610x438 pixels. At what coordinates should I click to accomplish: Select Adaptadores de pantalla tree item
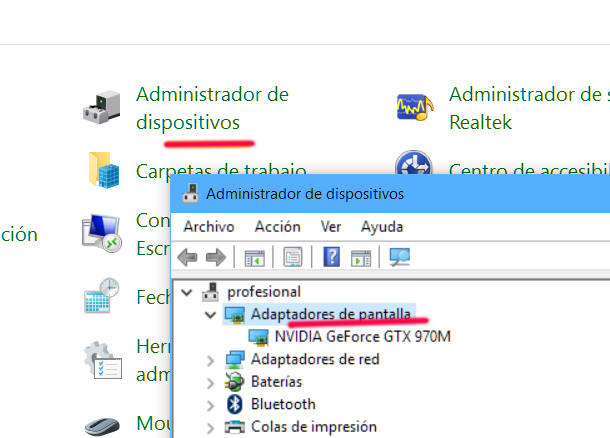coord(331,314)
